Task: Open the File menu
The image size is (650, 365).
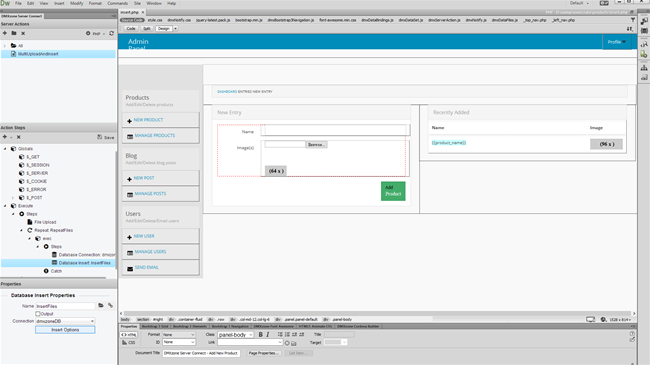Action: (18, 3)
